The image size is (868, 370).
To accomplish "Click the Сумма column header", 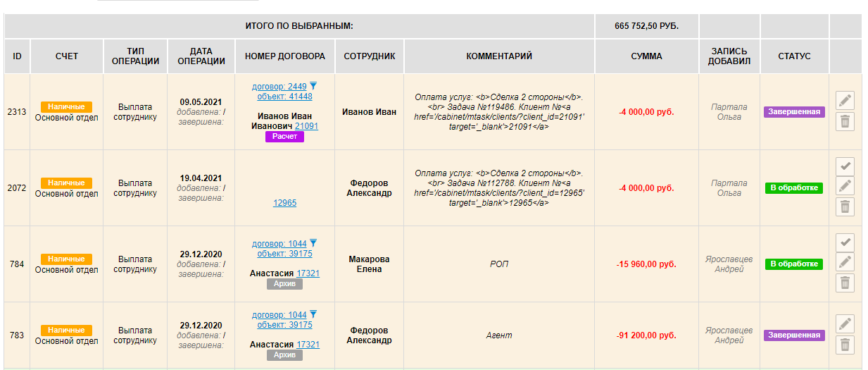I will click(646, 56).
